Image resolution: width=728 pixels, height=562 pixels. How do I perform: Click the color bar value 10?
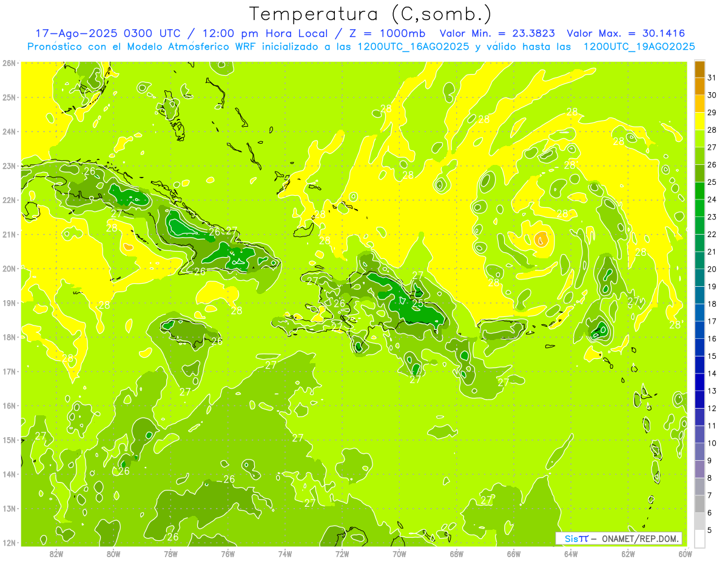(x=712, y=443)
